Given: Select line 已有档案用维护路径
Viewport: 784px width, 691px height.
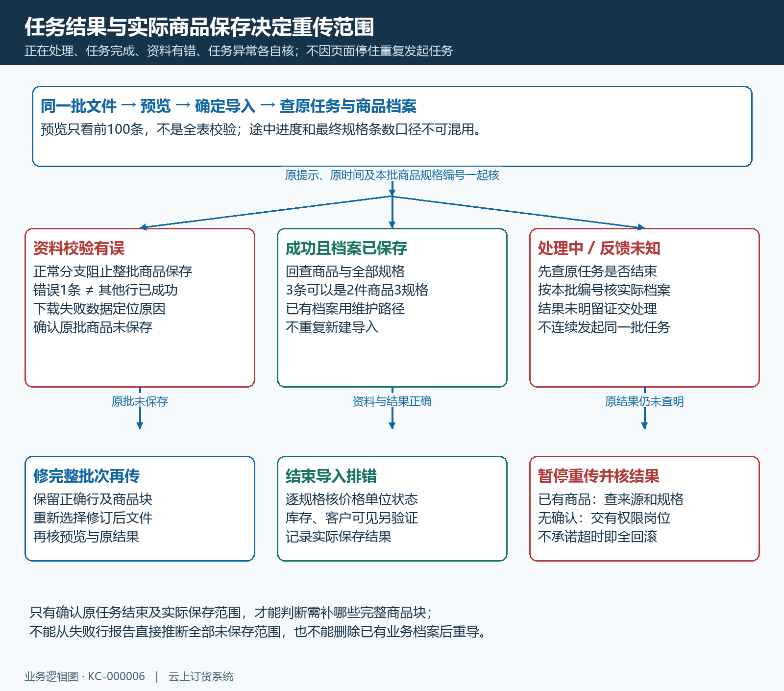Looking at the screenshot, I should point(345,309).
